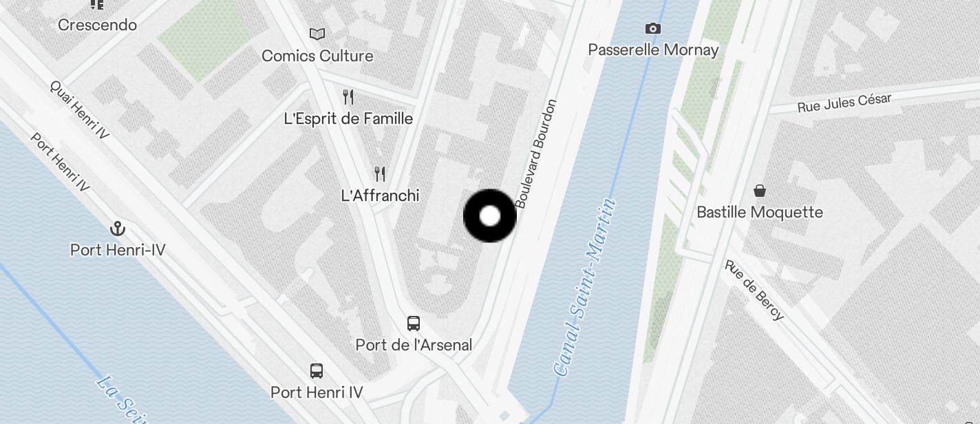Viewport: 980px width, 424px height.
Task: Select the Canal Saint-Martin water label
Action: coord(584,288)
